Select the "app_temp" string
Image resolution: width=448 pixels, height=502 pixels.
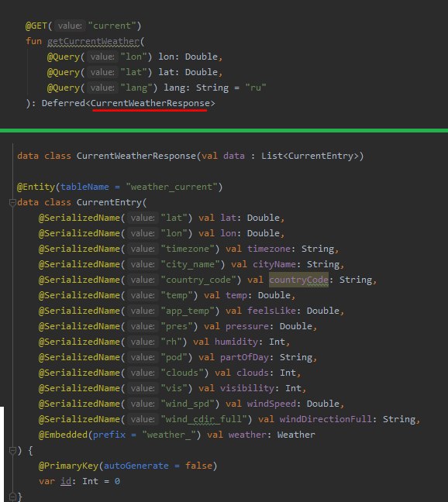(x=188, y=311)
